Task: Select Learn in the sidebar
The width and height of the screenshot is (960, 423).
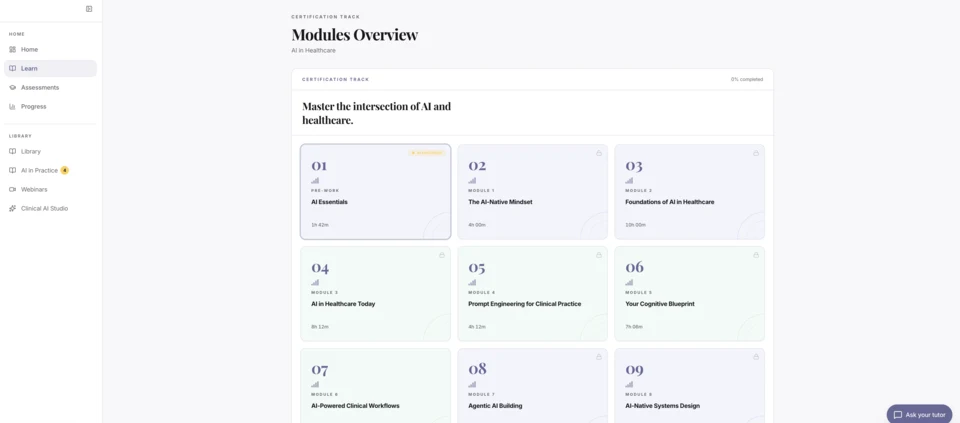Action: click(x=50, y=69)
